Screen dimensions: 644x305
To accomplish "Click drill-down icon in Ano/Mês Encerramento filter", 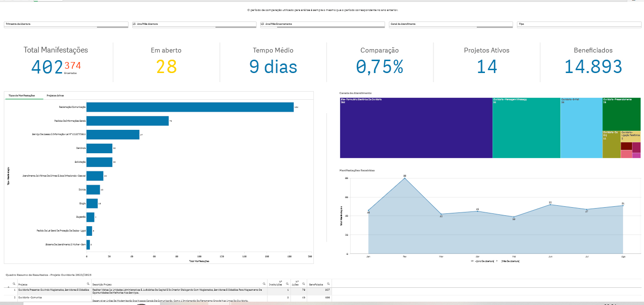I will click(x=263, y=24).
